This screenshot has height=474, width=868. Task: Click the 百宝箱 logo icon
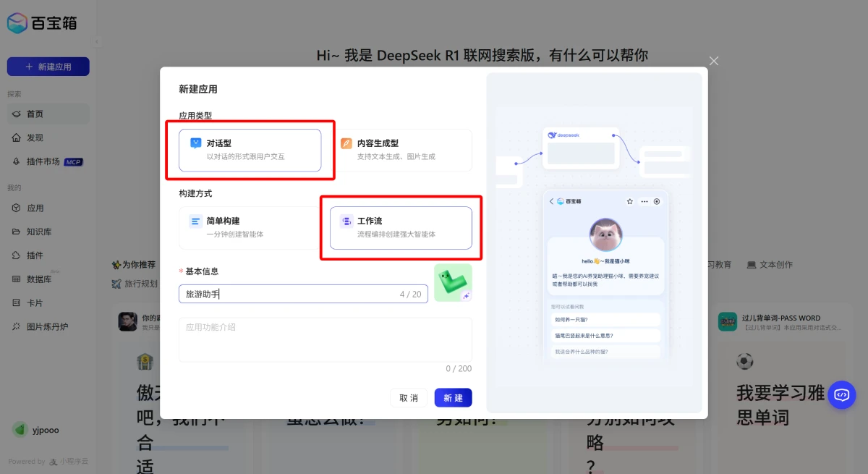17,23
